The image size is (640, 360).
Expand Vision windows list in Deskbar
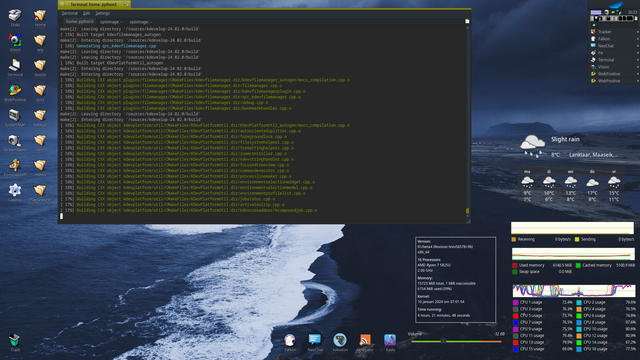[637, 67]
